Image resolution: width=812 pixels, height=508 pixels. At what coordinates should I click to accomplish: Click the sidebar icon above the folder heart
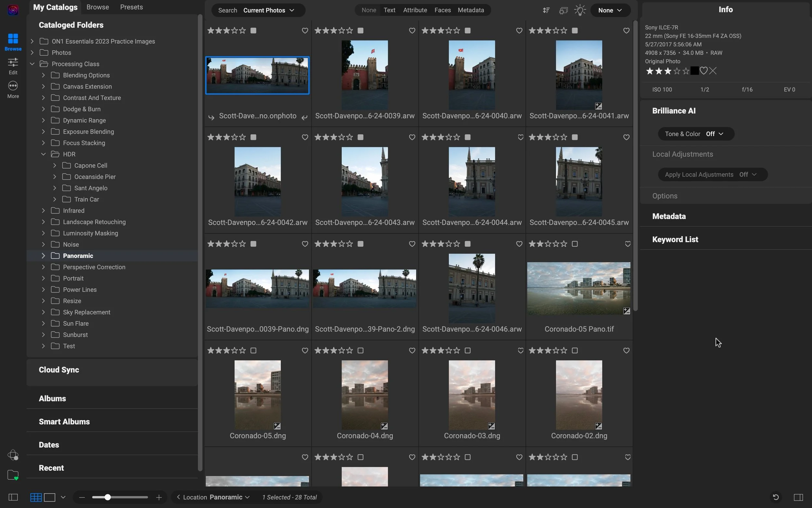point(13,455)
